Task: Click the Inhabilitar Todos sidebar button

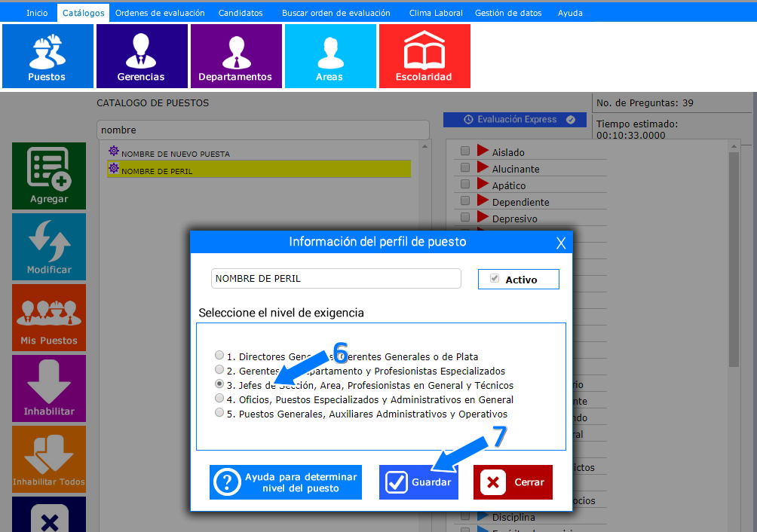Action: tap(49, 459)
